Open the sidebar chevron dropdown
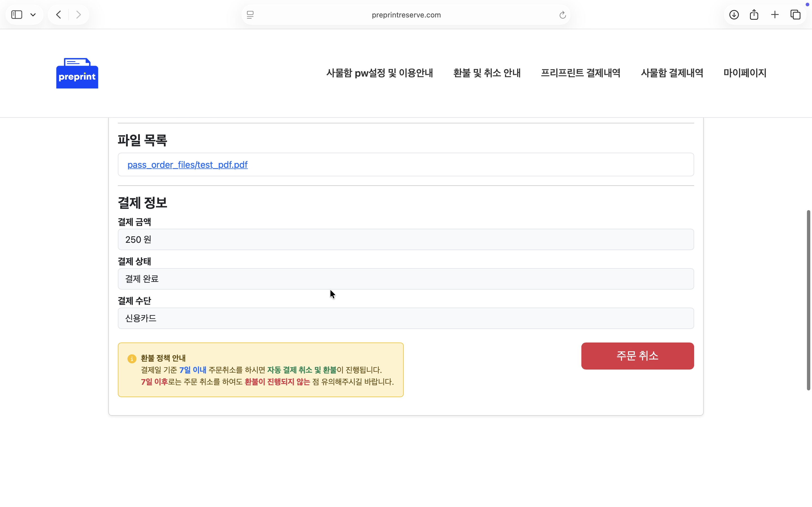The image size is (812, 507). 33,14
